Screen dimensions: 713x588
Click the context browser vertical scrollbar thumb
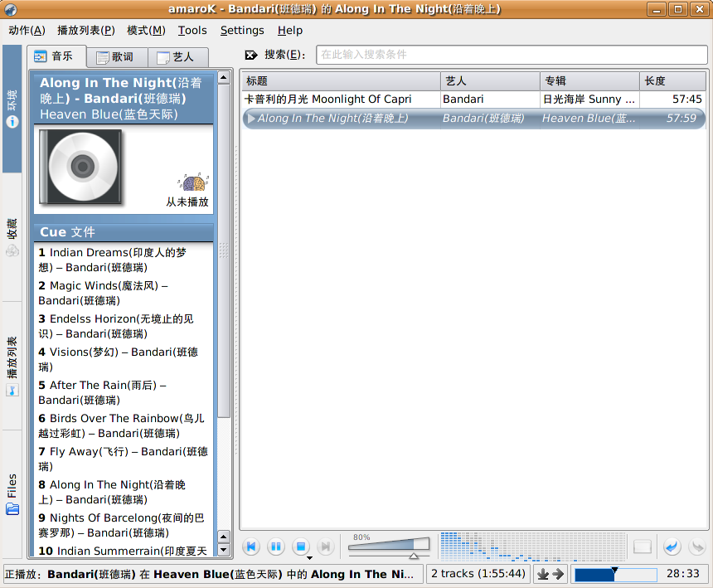tap(223, 250)
